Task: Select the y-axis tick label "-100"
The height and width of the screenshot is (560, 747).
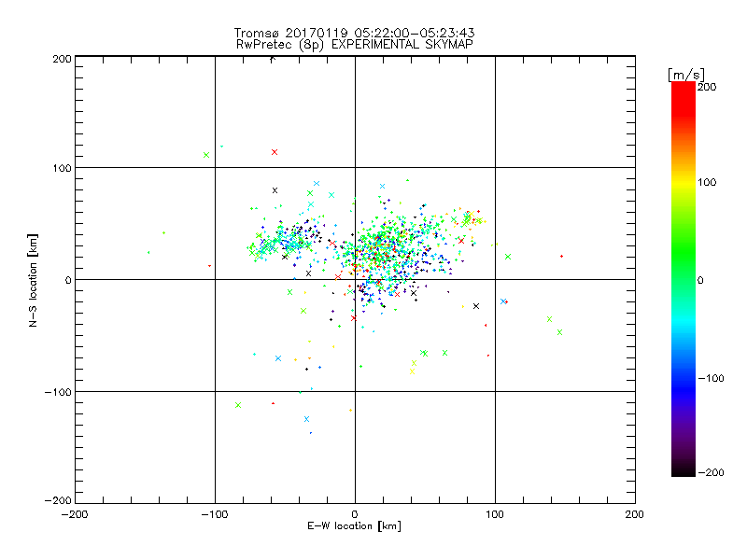Action: (58, 392)
